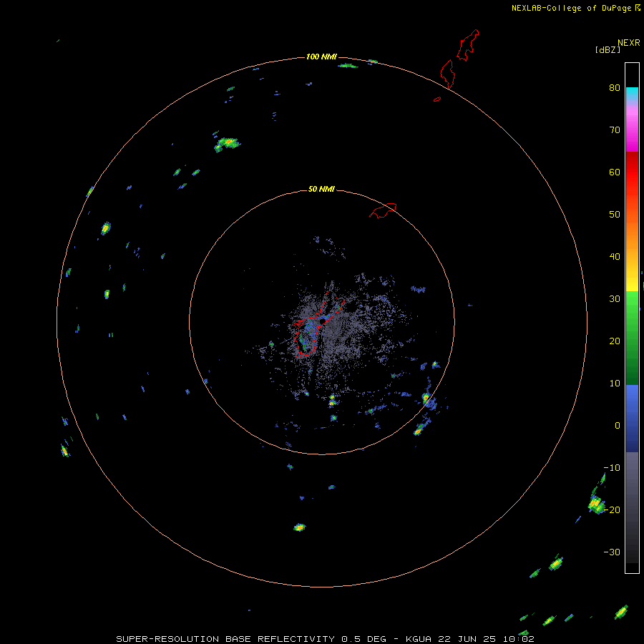Click the 70 dBZ scale value
The image size is (644, 644).
coord(615,130)
